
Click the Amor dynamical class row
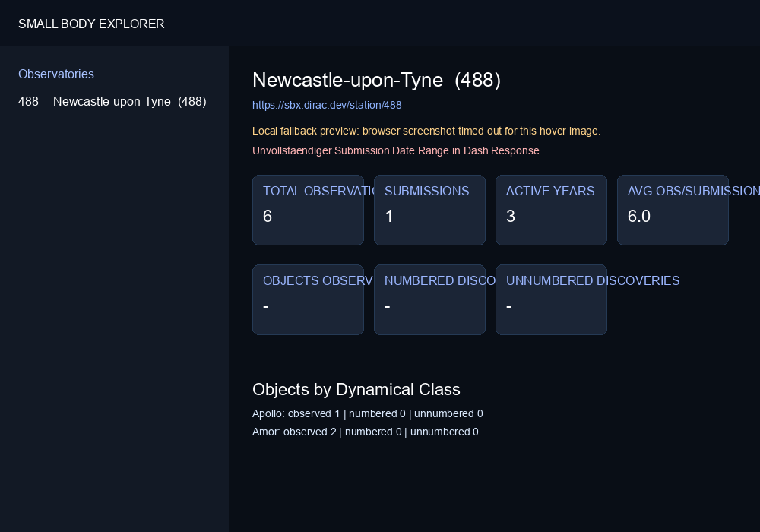click(366, 432)
